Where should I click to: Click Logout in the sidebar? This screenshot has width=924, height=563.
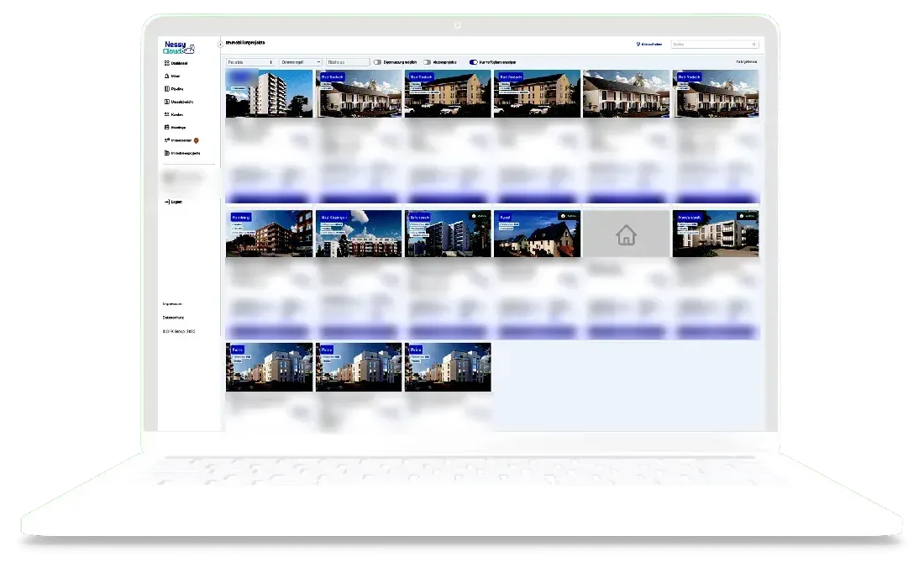coord(173,202)
